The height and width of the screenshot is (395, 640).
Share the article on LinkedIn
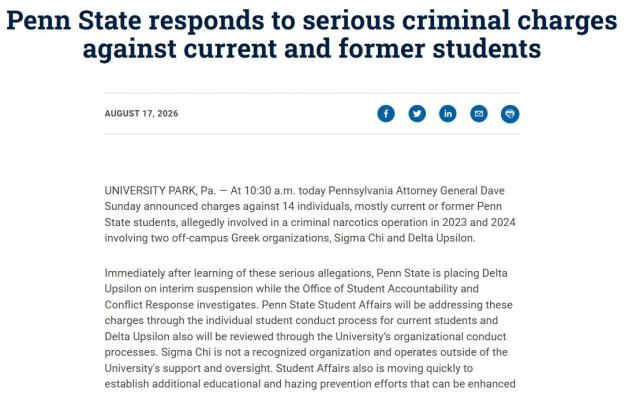click(448, 113)
